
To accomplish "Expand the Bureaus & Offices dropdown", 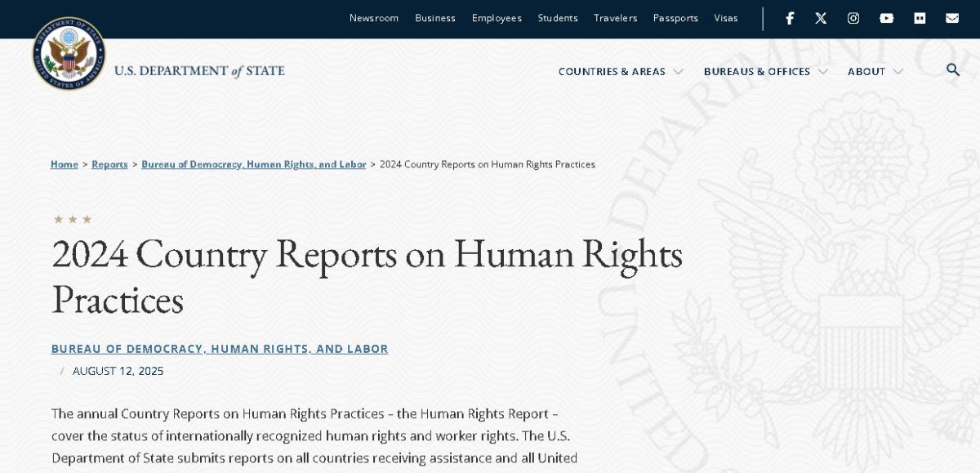I will point(765,72).
